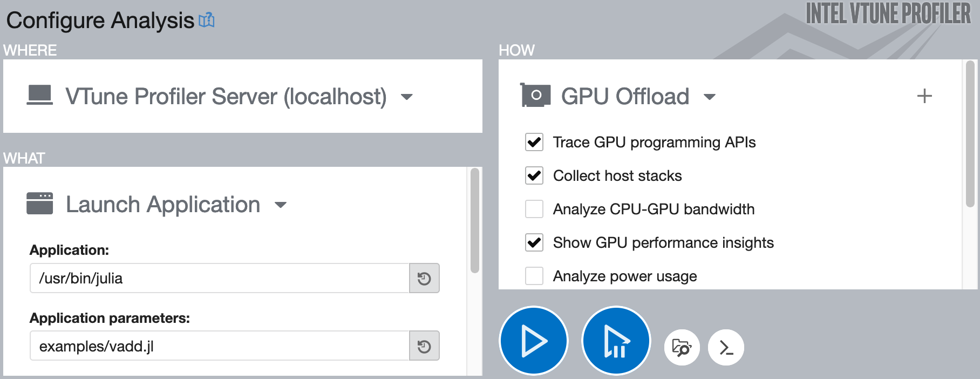Uncheck Trace GPU programming APIs
980x379 pixels.
(x=534, y=143)
